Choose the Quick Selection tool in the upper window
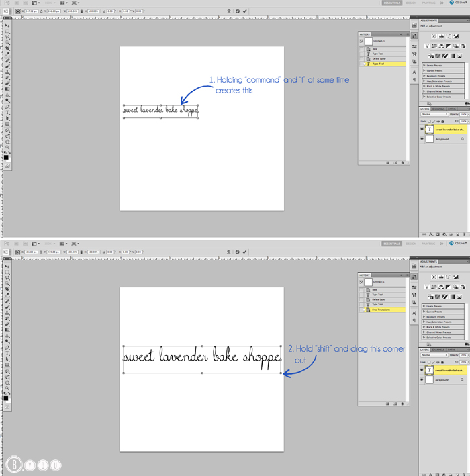This screenshot has height=476, width=470. pos(7,43)
